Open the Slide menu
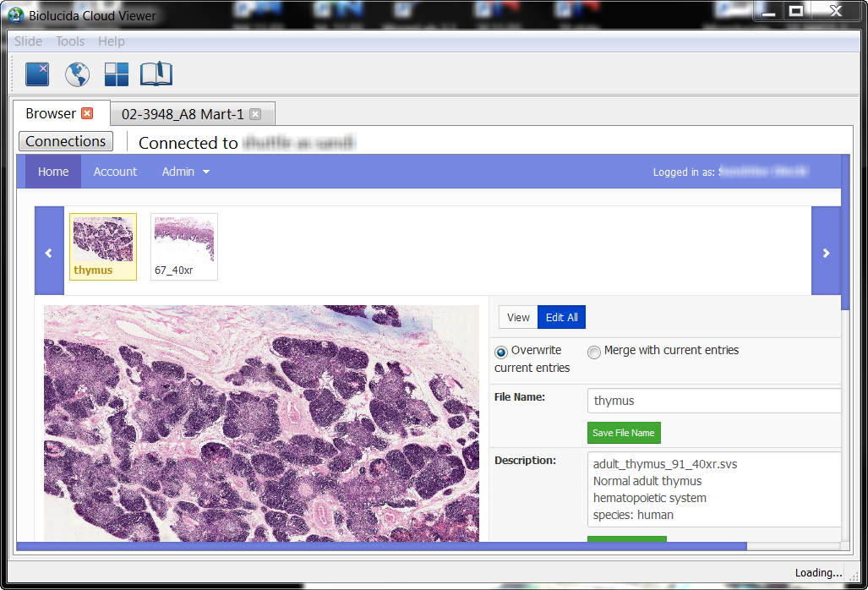 [x=28, y=41]
